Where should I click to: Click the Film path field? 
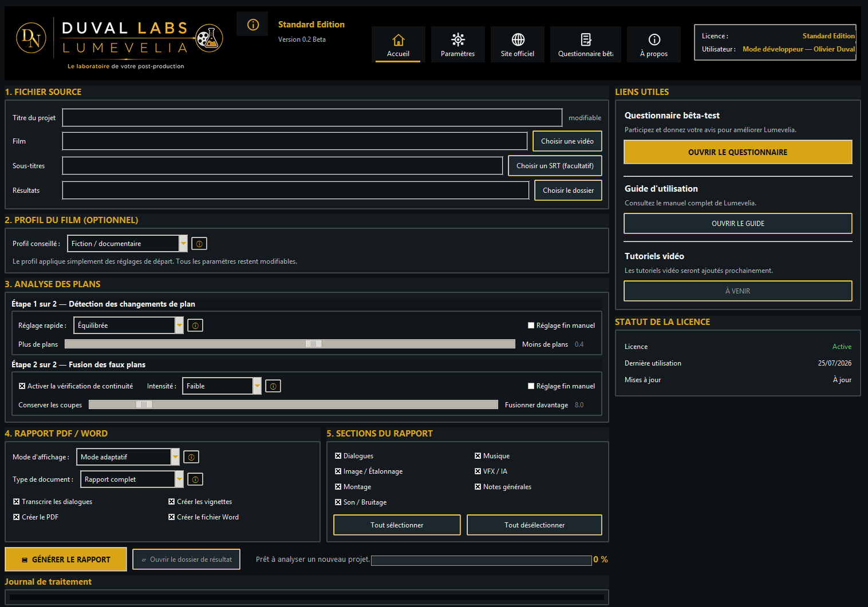coord(295,141)
